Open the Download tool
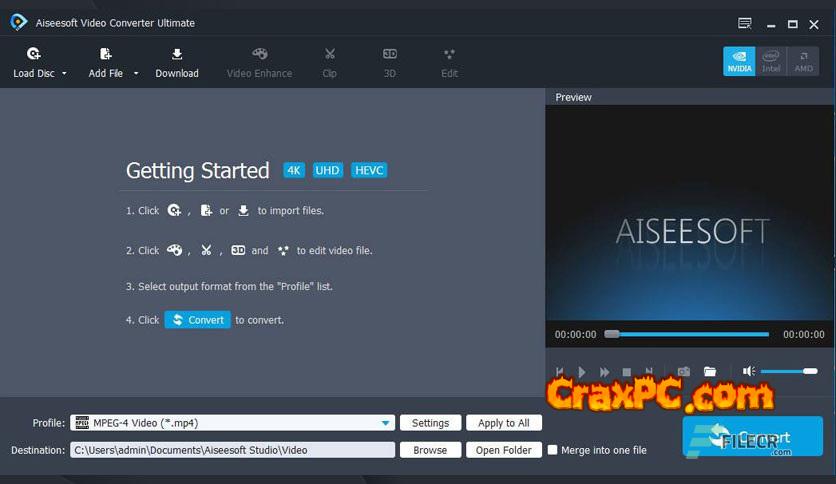The width and height of the screenshot is (836, 484). click(177, 54)
